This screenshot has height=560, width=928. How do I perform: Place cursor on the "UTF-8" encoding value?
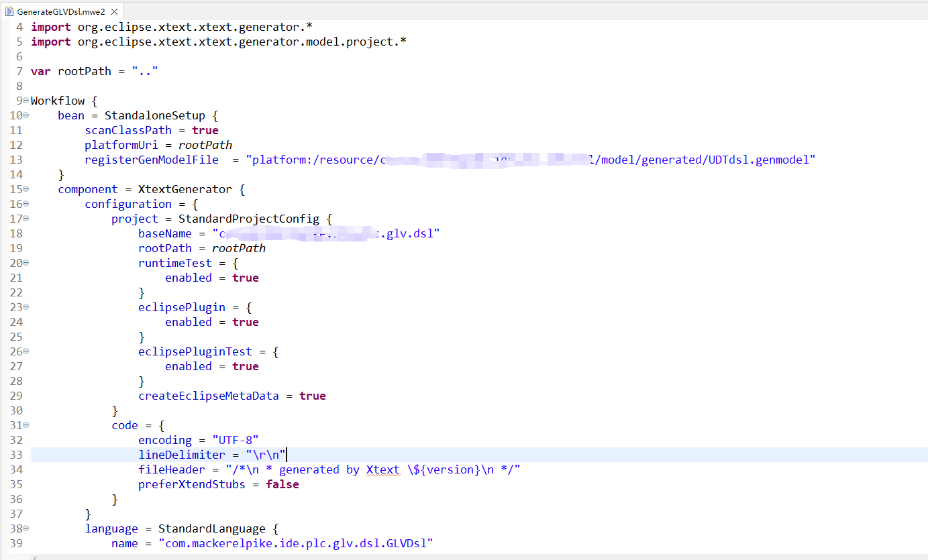(235, 440)
